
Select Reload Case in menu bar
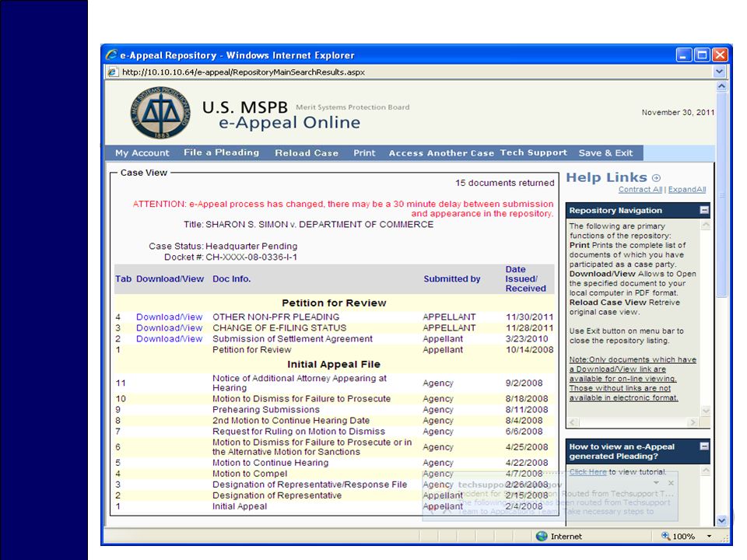307,153
